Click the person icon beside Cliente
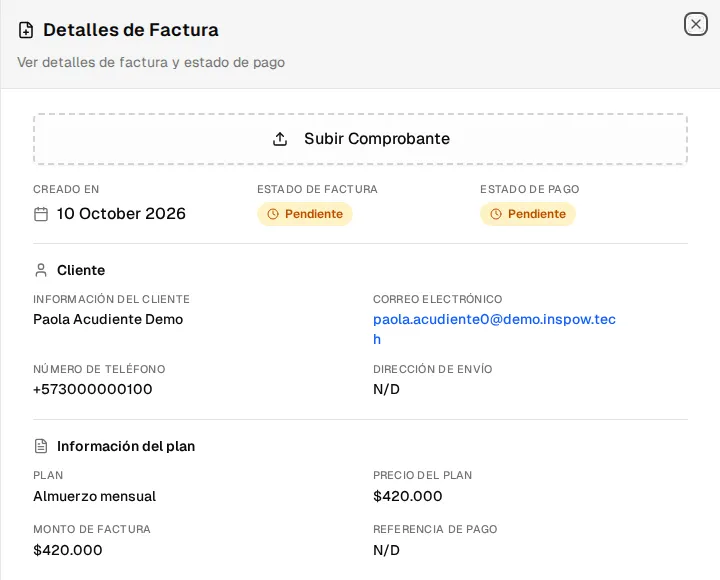The image size is (720, 580). point(41,270)
